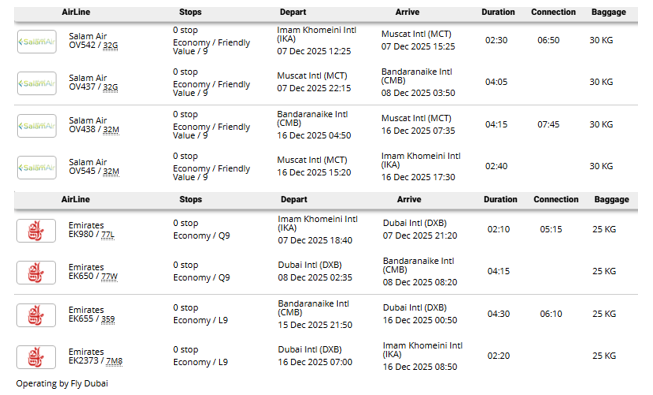
Task: Click the Emirates logo for EK655
Action: click(36, 315)
